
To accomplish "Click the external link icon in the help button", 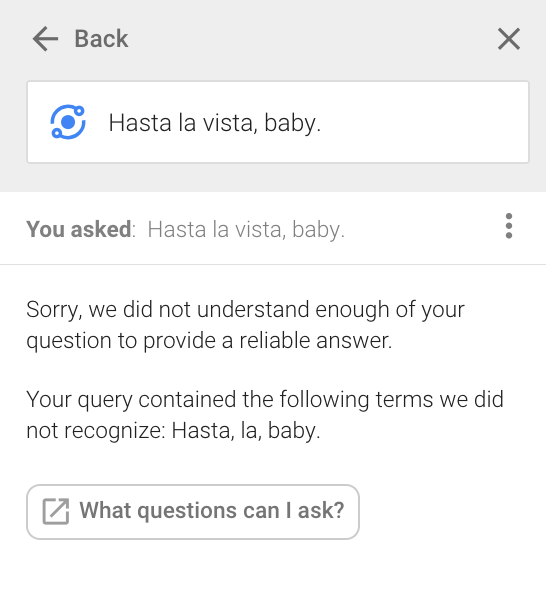I will (56, 511).
